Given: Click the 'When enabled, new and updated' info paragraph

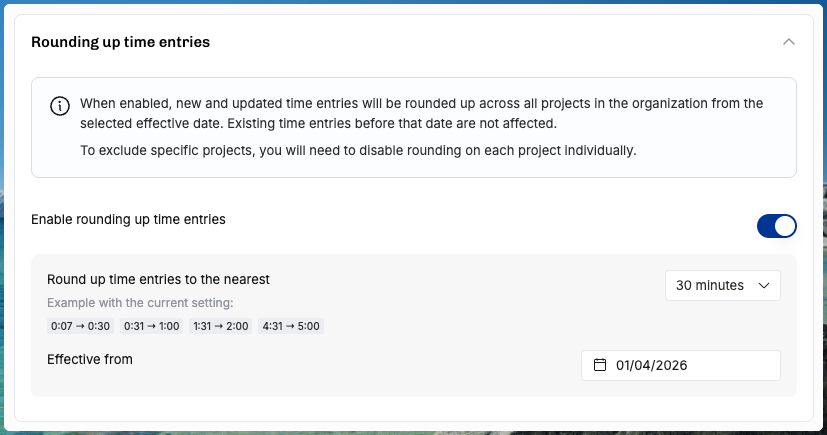Looking at the screenshot, I should 421,113.
